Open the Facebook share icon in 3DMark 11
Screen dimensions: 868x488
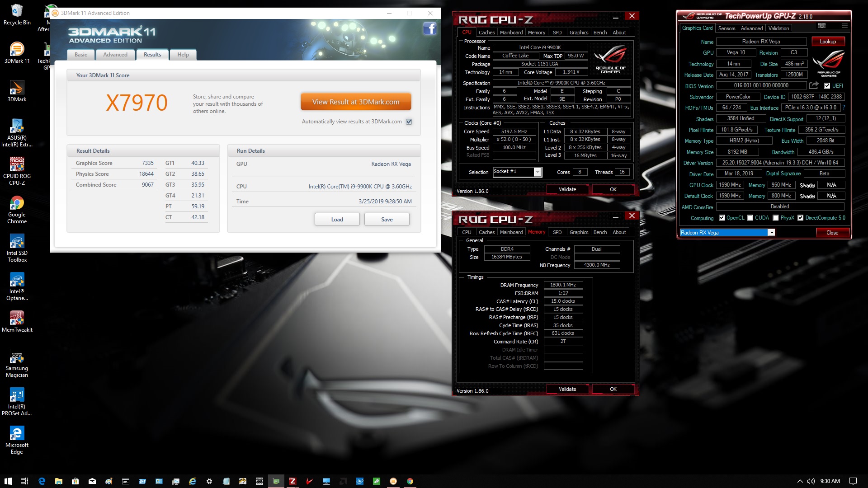pyautogui.click(x=429, y=29)
